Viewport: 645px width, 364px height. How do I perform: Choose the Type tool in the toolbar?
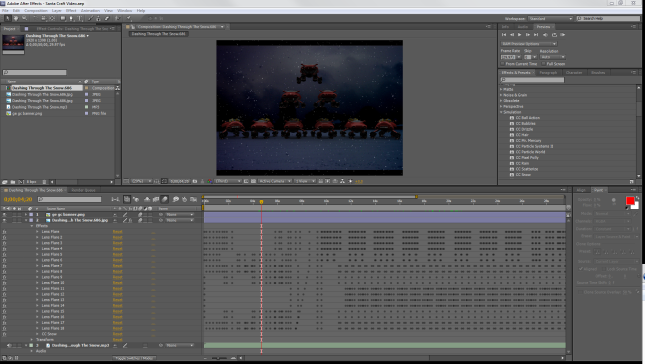click(x=80, y=19)
